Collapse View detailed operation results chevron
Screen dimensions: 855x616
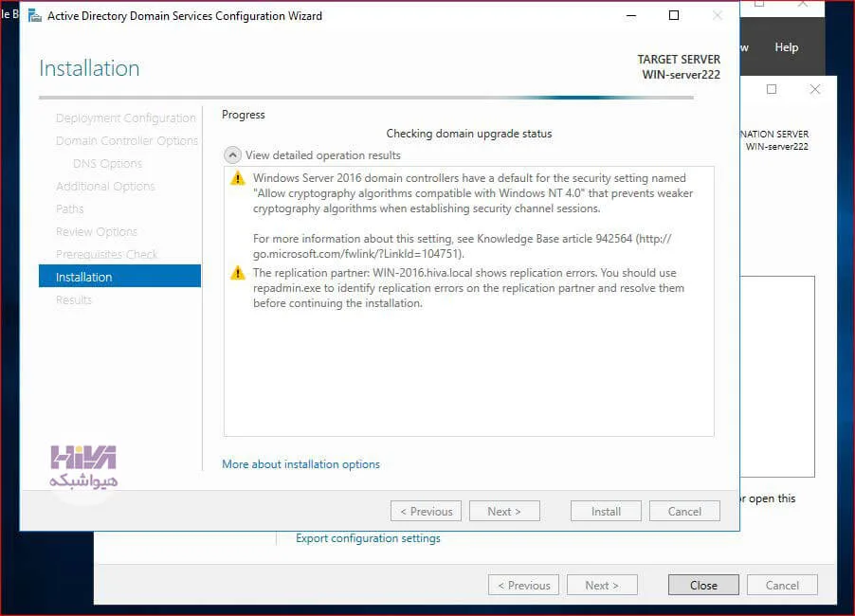pyautogui.click(x=232, y=155)
